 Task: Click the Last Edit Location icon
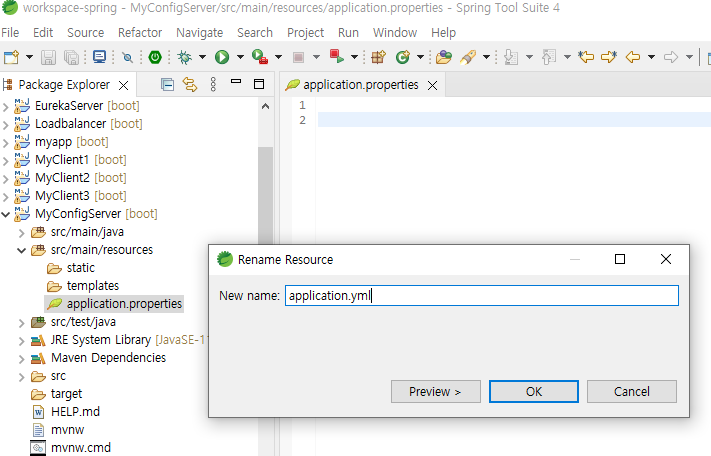click(x=586, y=57)
